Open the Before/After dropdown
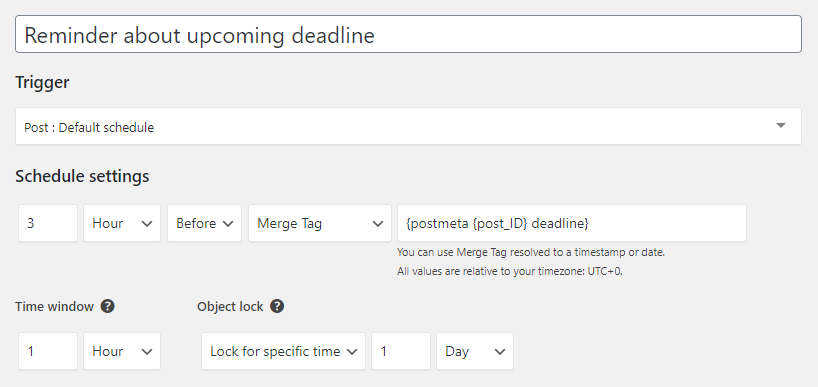 (x=204, y=223)
